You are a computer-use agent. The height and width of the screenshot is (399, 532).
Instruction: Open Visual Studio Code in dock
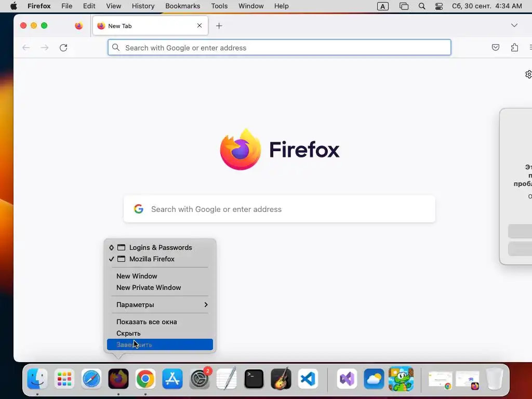tap(308, 379)
